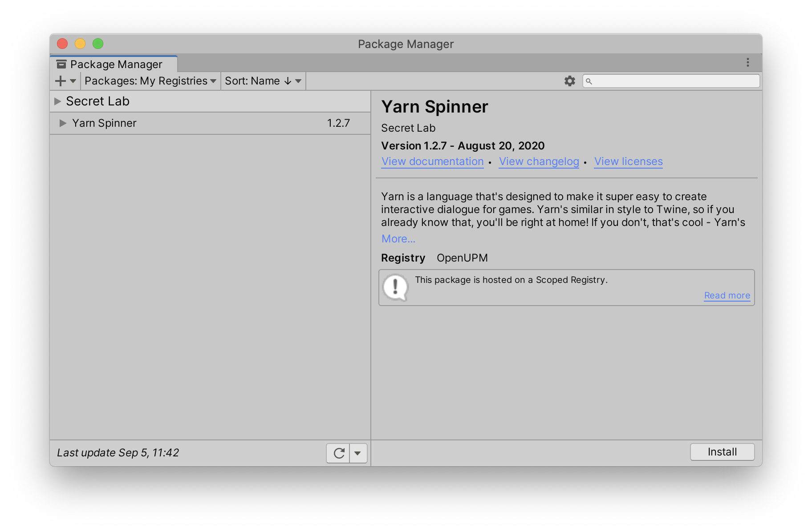Click the Package Manager tab archive icon
Screen dimensions: 812x532
(61, 64)
